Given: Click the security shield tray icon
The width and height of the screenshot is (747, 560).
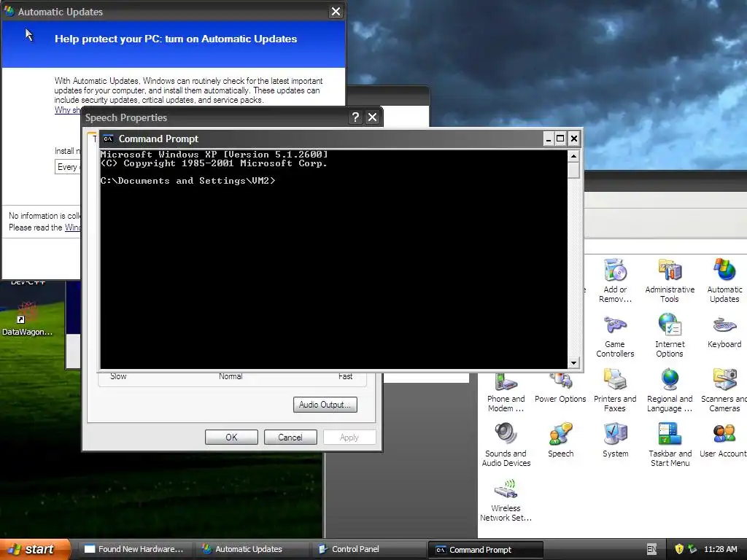Looking at the screenshot, I should pyautogui.click(x=679, y=549).
